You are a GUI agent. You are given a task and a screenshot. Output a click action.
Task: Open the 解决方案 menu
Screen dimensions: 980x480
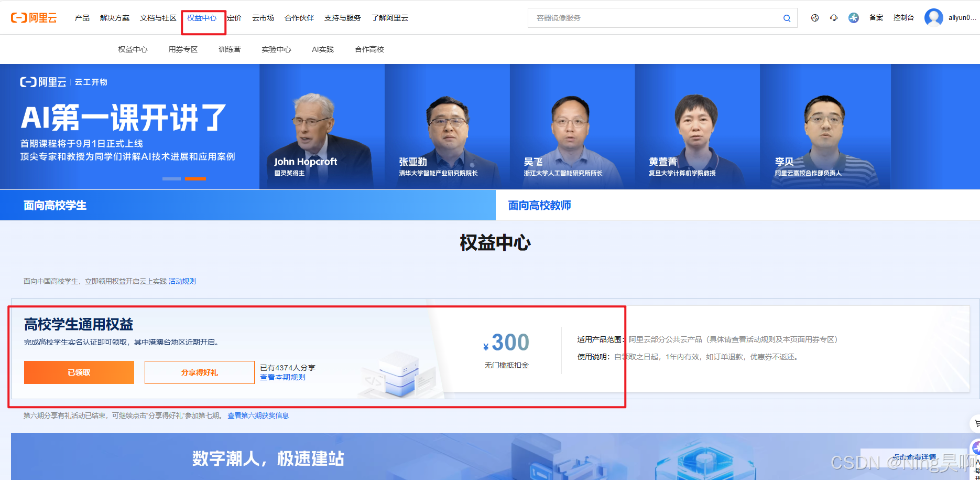pyautogui.click(x=115, y=18)
